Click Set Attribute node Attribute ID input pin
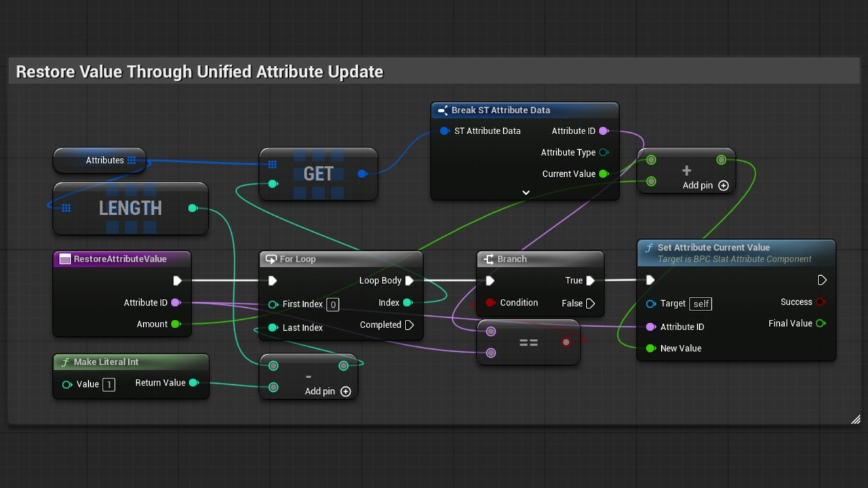868x488 pixels. click(651, 327)
